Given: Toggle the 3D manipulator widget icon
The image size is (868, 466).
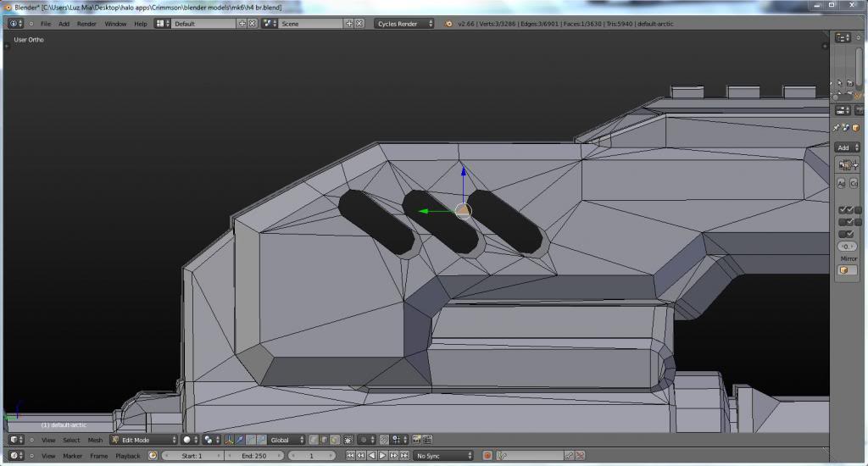Looking at the screenshot, I should point(230,440).
